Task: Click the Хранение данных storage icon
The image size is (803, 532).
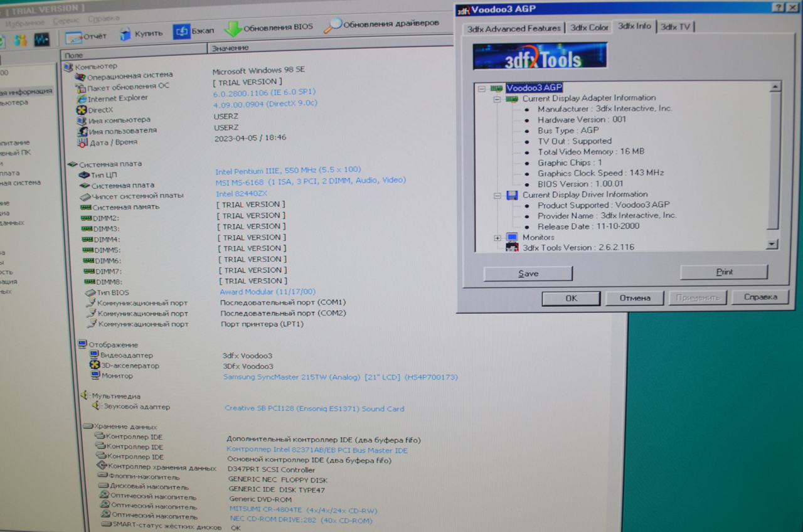Action: 88,427
